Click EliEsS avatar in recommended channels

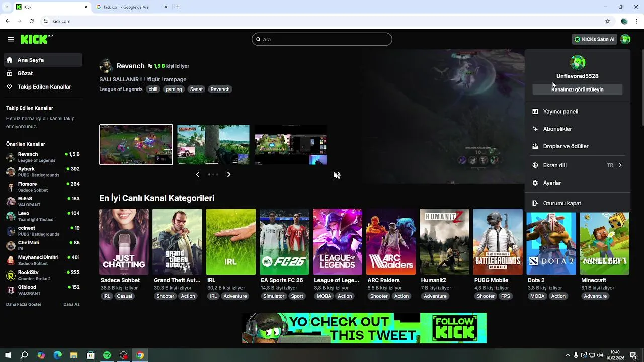click(11, 202)
